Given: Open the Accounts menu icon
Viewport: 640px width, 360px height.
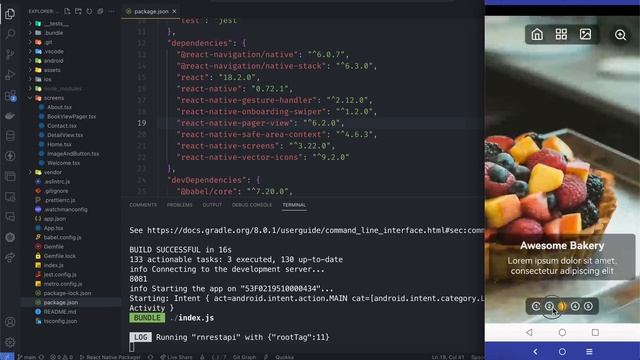Looking at the screenshot, I should point(10,322).
